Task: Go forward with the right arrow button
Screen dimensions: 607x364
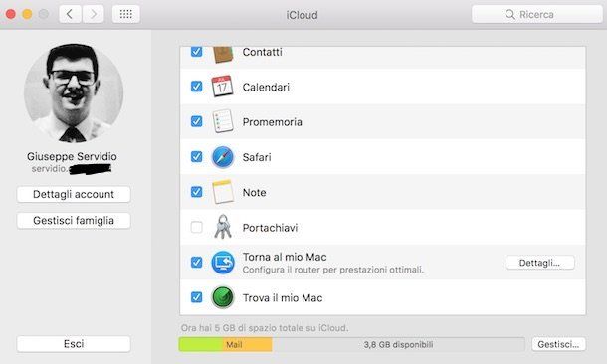Action: 93,14
